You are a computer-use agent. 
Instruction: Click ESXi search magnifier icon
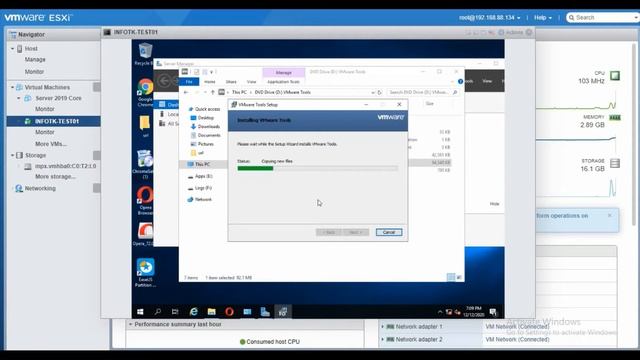(x=571, y=18)
